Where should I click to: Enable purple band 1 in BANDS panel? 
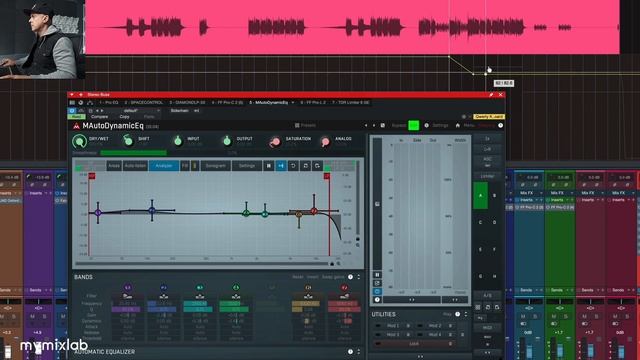click(128, 287)
